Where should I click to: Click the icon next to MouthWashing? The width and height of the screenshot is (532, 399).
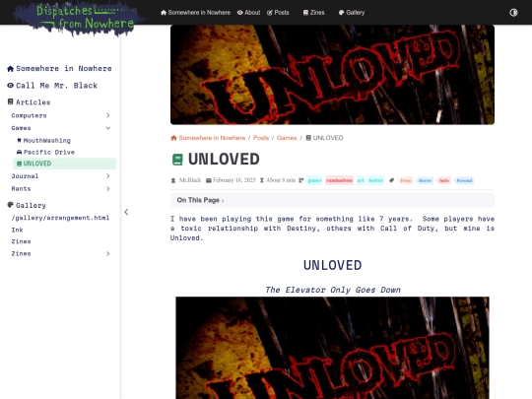click(x=19, y=141)
